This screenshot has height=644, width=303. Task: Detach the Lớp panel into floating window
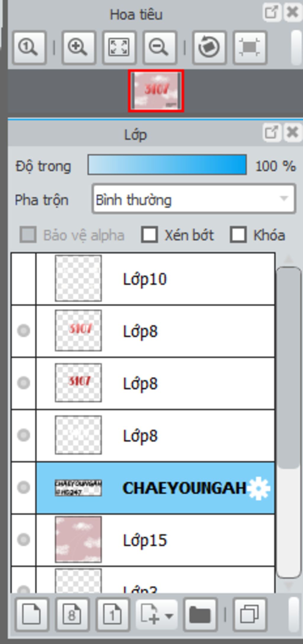[271, 132]
